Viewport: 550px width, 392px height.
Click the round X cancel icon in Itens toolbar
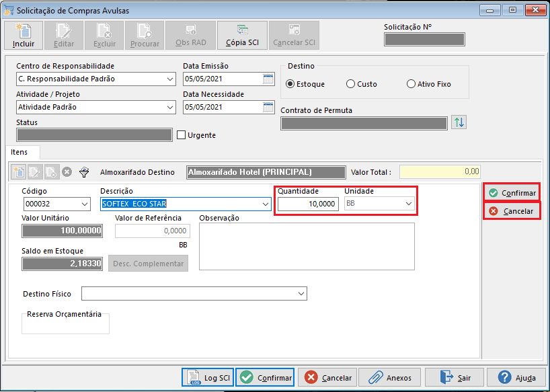(67, 172)
